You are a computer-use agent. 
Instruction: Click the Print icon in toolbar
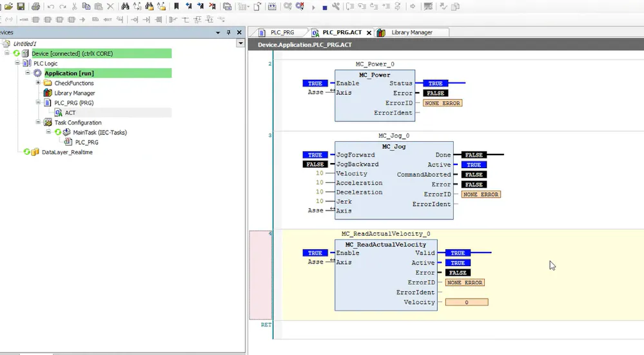coord(35,6)
